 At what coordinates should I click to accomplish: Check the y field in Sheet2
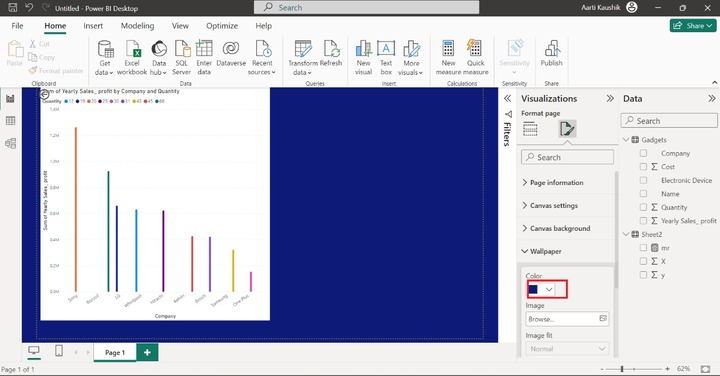643,275
